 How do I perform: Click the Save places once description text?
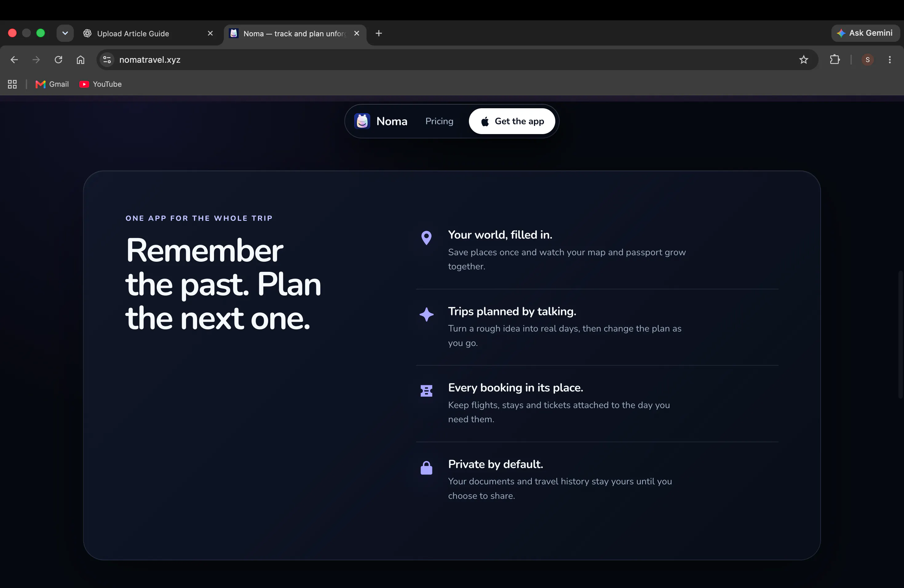tap(567, 259)
